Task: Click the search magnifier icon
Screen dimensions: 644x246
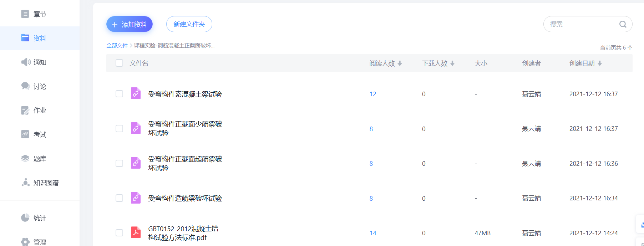Action: pyautogui.click(x=623, y=24)
